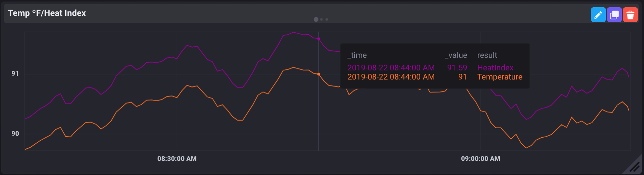
Task: Click the purple HeatIndex point marker
Action: (319, 39)
